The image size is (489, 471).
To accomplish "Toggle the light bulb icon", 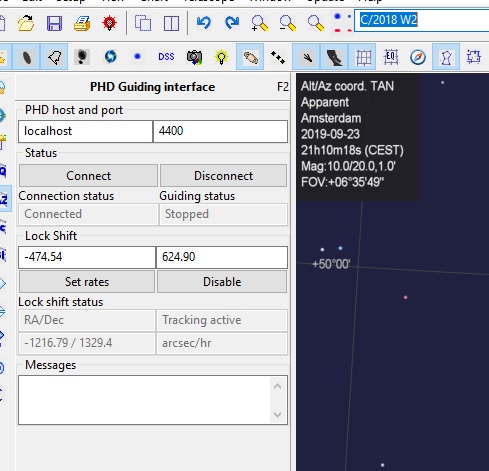I will (x=222, y=57).
